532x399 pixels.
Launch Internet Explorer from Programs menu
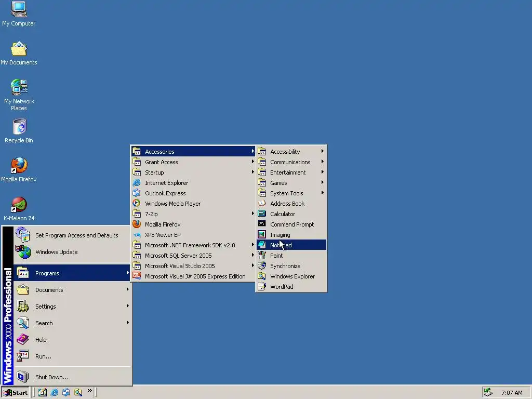[x=193, y=182]
